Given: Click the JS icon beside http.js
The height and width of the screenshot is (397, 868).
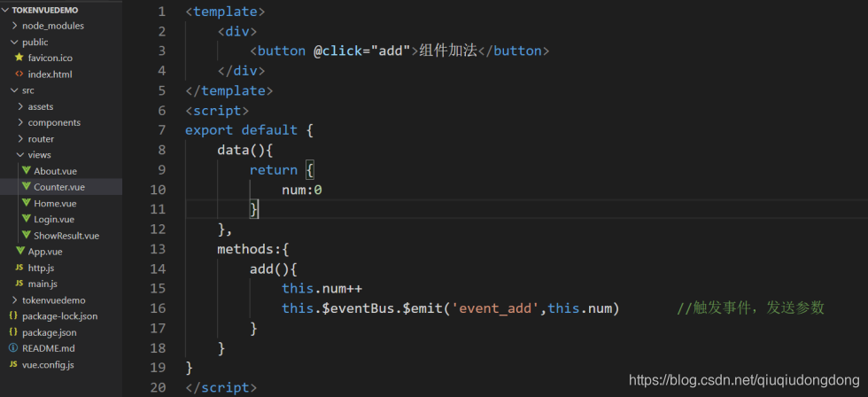Looking at the screenshot, I should pyautogui.click(x=19, y=268).
